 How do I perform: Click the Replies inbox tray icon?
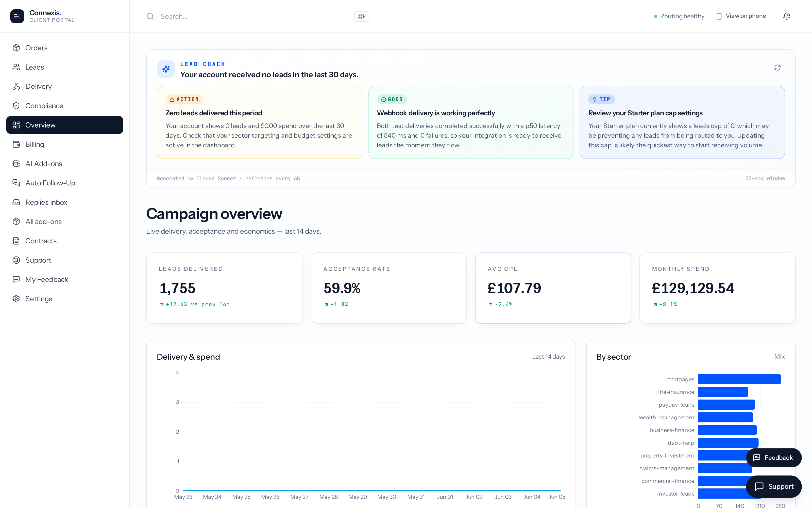pyautogui.click(x=16, y=202)
